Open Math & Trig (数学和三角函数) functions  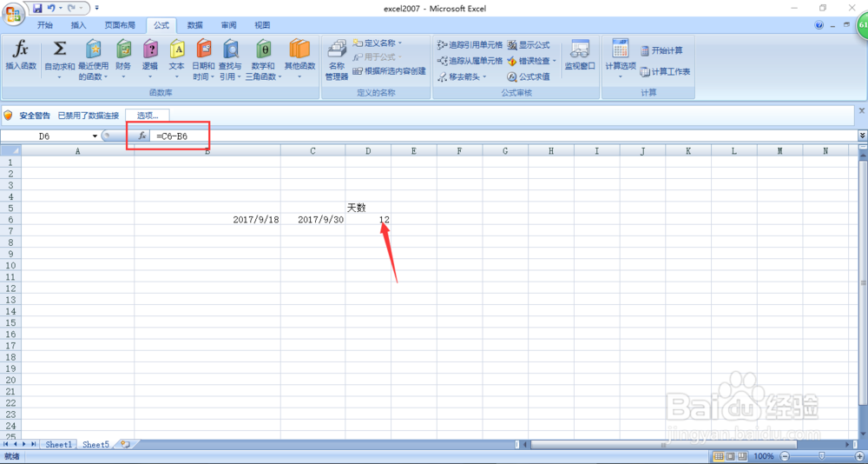tap(264, 61)
